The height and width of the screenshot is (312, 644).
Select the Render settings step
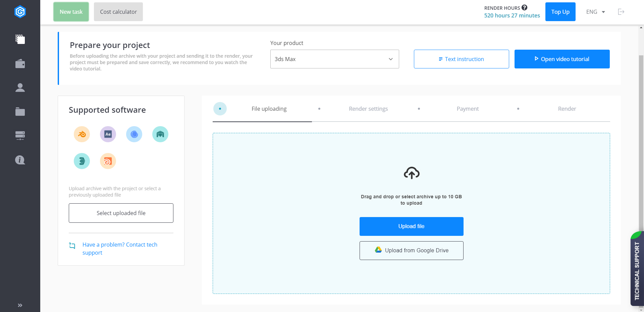(368, 109)
